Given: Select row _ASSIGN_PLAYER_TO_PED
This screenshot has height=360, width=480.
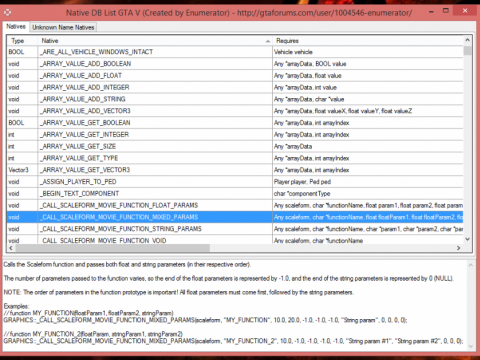Looking at the screenshot, I should (235, 182).
